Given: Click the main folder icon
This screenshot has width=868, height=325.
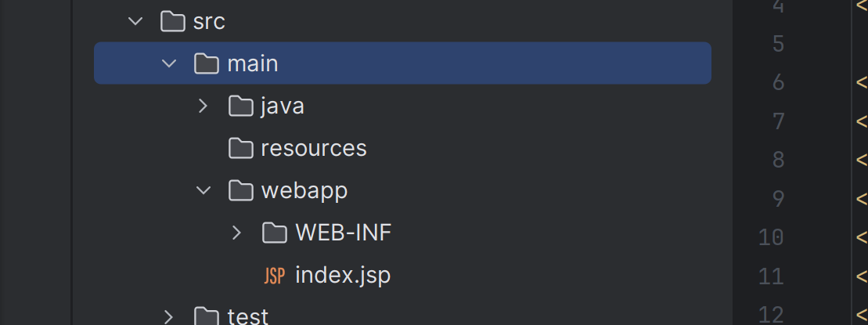Looking at the screenshot, I should 207,63.
